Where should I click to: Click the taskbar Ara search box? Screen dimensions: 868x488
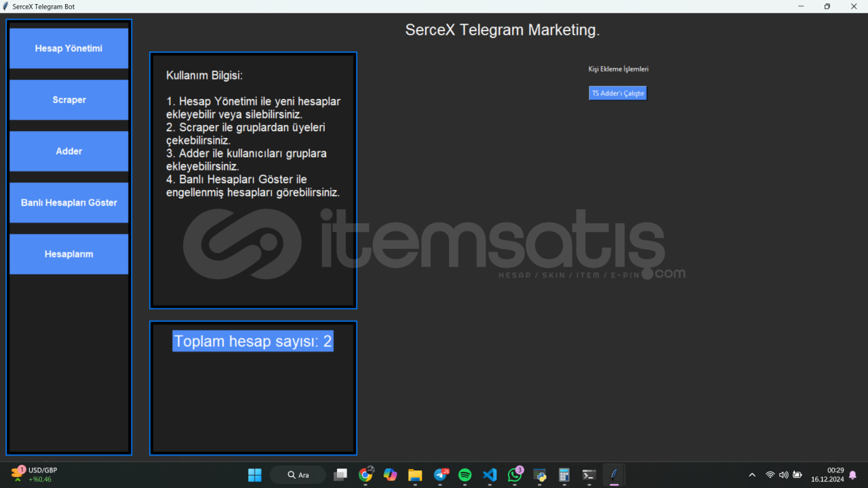click(x=298, y=475)
